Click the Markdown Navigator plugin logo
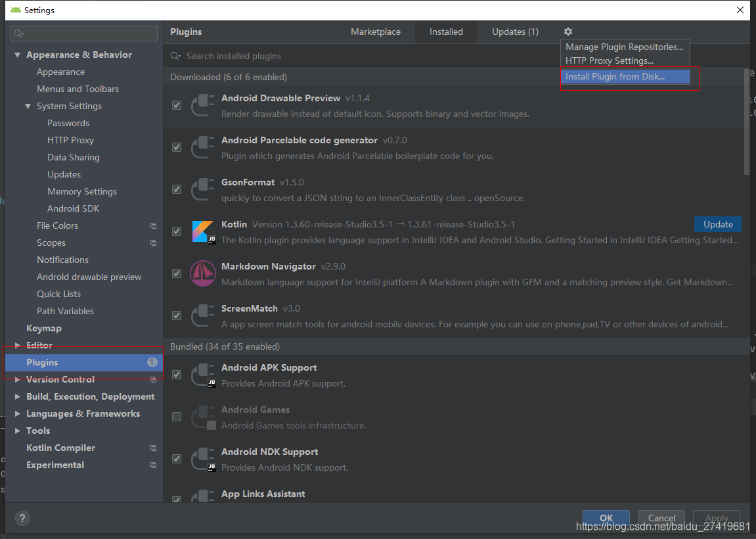Viewport: 756px width, 539px height. [x=203, y=273]
